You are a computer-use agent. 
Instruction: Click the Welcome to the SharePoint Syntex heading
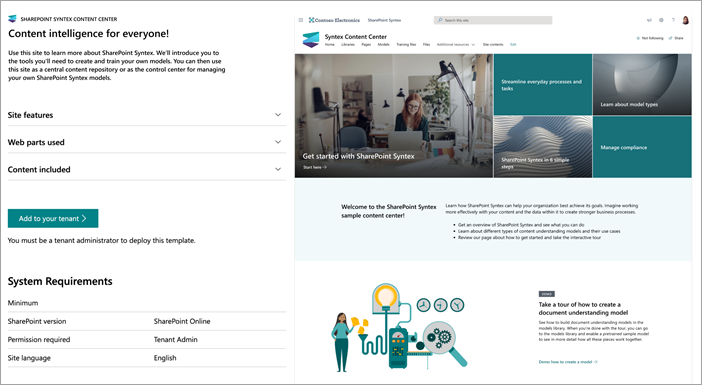(389, 211)
